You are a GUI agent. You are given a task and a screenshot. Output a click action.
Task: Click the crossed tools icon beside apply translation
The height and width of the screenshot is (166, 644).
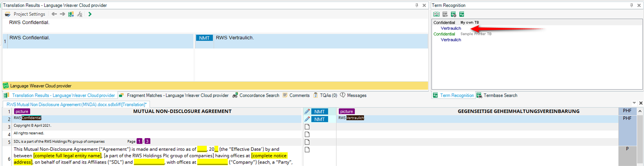click(80, 14)
